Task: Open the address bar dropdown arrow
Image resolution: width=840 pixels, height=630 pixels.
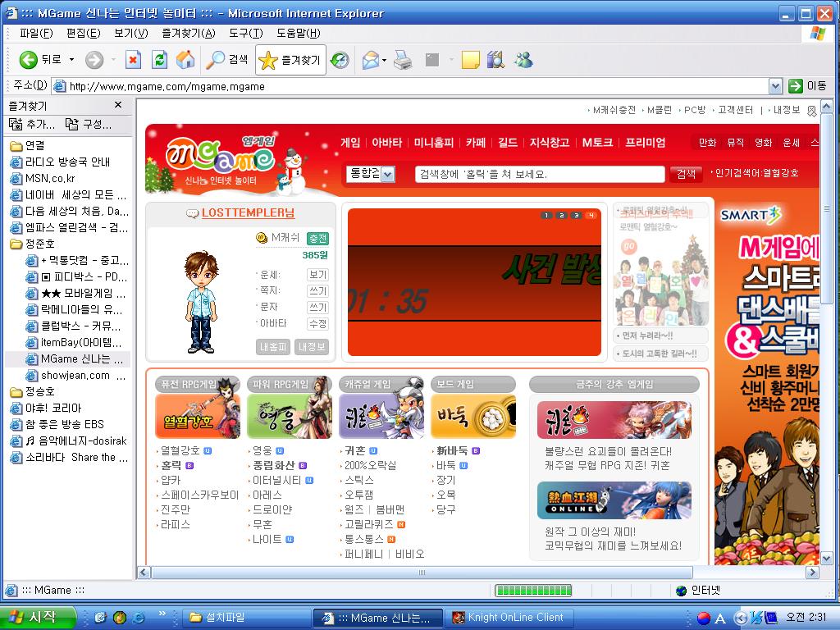Action: click(x=775, y=85)
